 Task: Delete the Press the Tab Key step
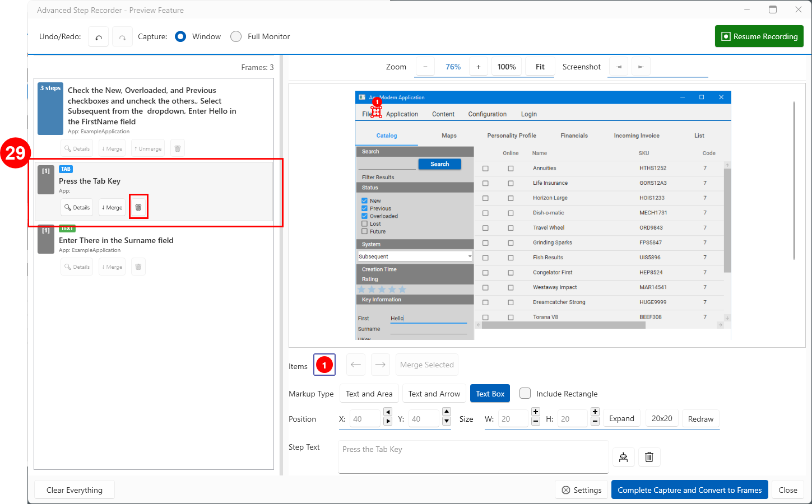(138, 207)
